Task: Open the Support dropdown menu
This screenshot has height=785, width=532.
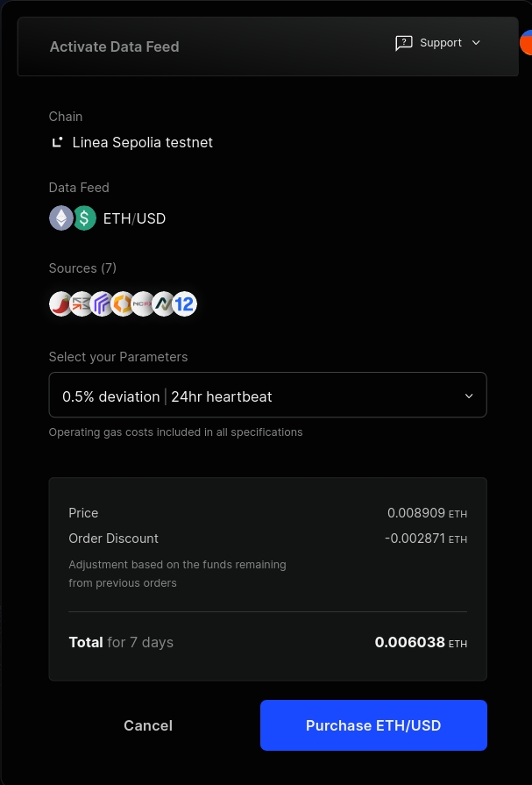Action: (438, 43)
